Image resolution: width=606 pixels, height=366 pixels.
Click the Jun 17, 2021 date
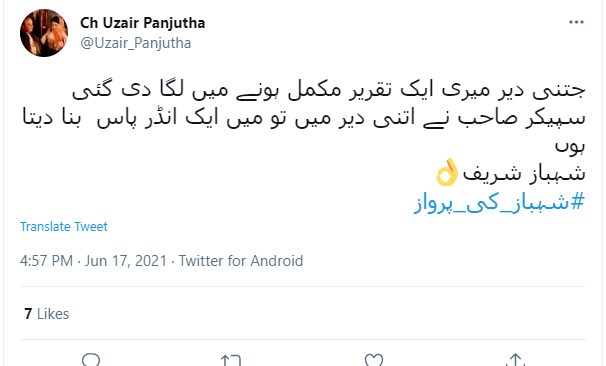[x=126, y=261]
